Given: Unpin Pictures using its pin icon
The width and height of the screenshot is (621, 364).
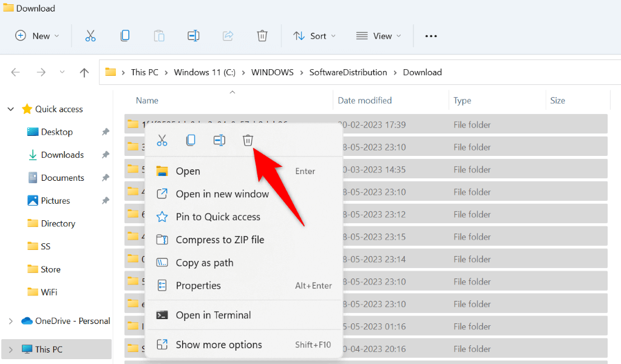Looking at the screenshot, I should [106, 201].
